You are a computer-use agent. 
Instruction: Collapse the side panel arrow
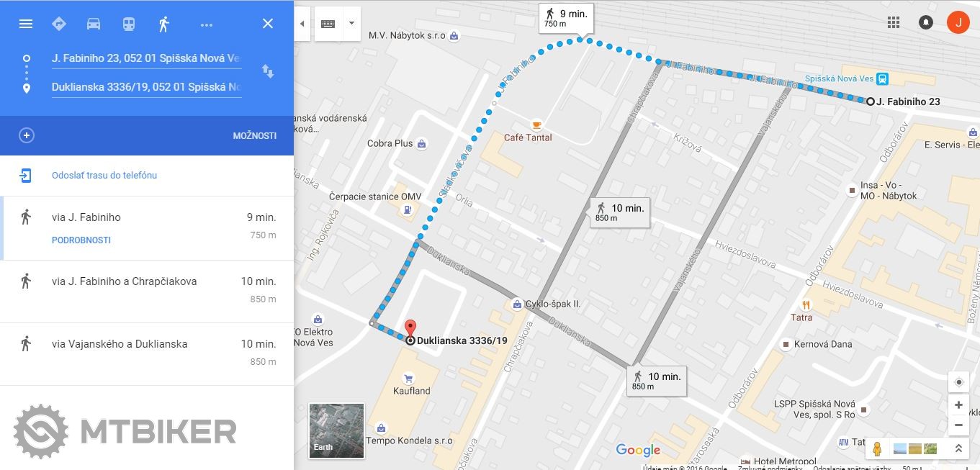[x=302, y=24]
